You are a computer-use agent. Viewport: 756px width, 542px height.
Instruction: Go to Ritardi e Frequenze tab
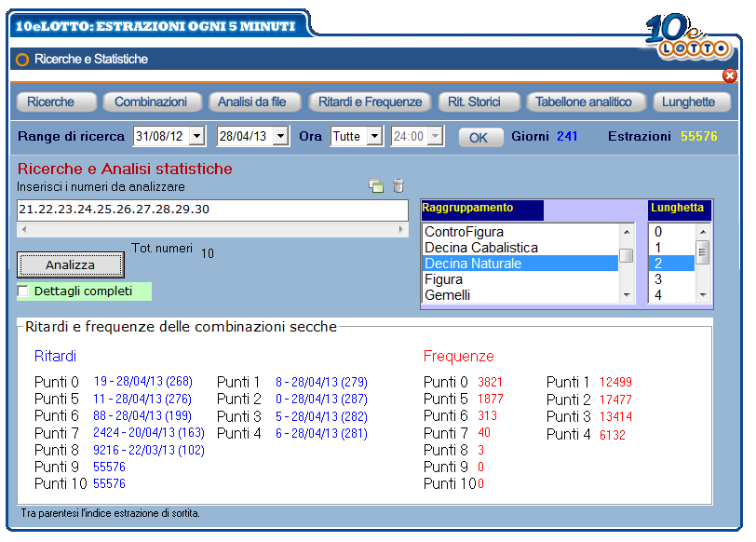click(370, 102)
